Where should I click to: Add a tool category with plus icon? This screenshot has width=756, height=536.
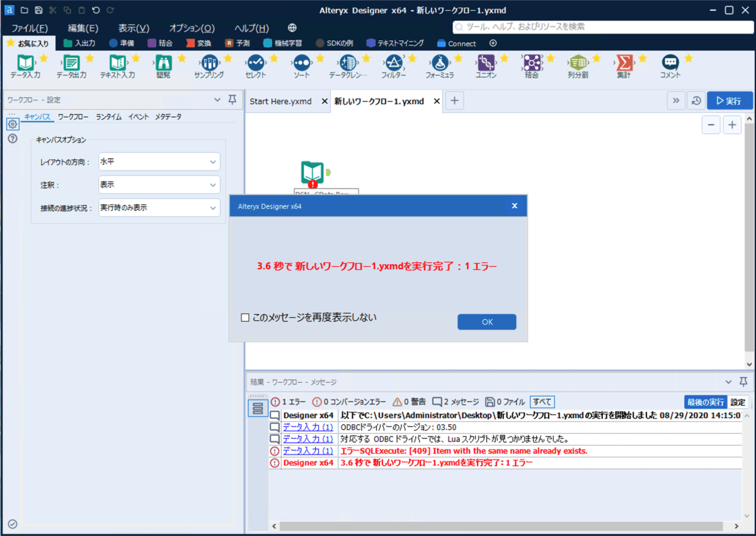pyautogui.click(x=493, y=43)
